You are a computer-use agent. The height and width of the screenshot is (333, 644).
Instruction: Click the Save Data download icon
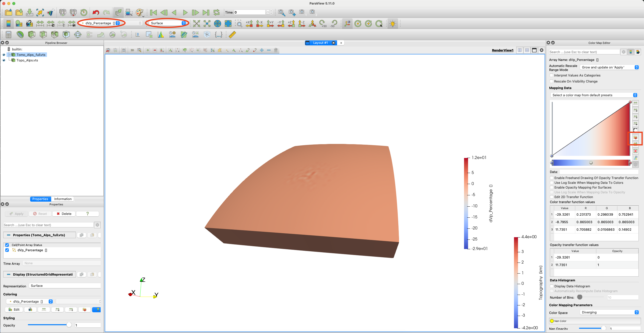point(30,12)
